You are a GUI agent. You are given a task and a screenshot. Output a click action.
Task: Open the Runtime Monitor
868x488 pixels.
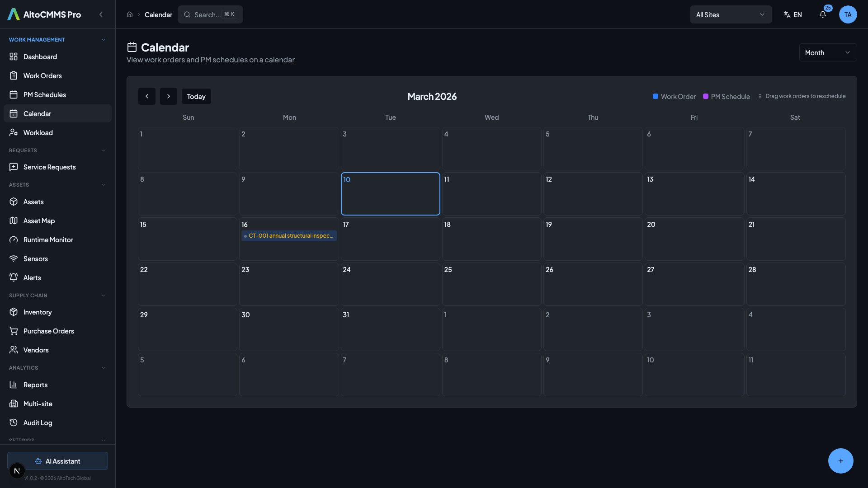coord(47,239)
